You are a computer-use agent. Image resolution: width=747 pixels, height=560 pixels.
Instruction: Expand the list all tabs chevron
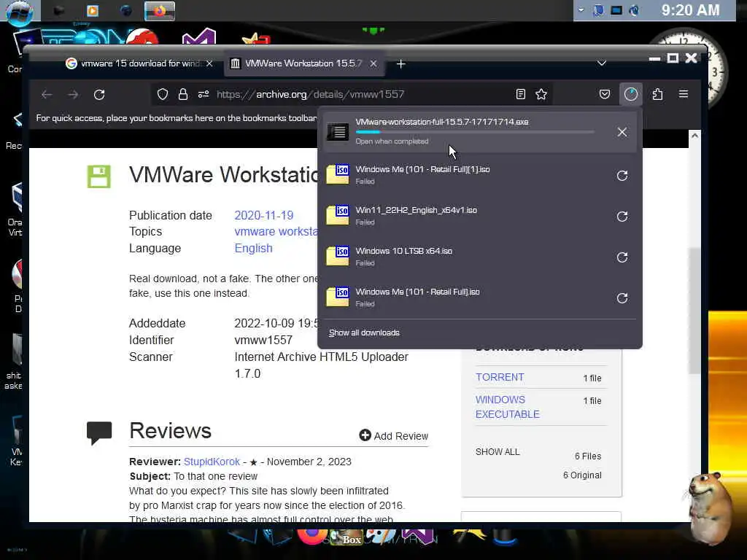click(602, 63)
